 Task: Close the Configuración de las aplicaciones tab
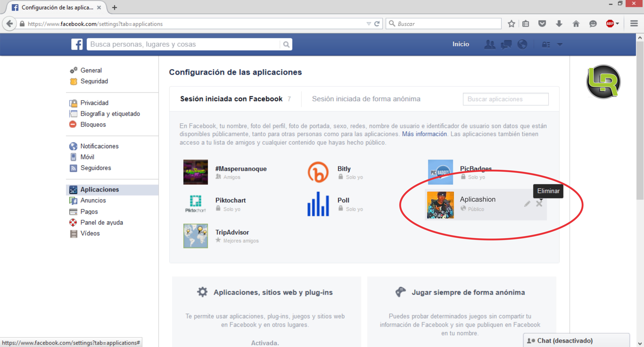99,7
